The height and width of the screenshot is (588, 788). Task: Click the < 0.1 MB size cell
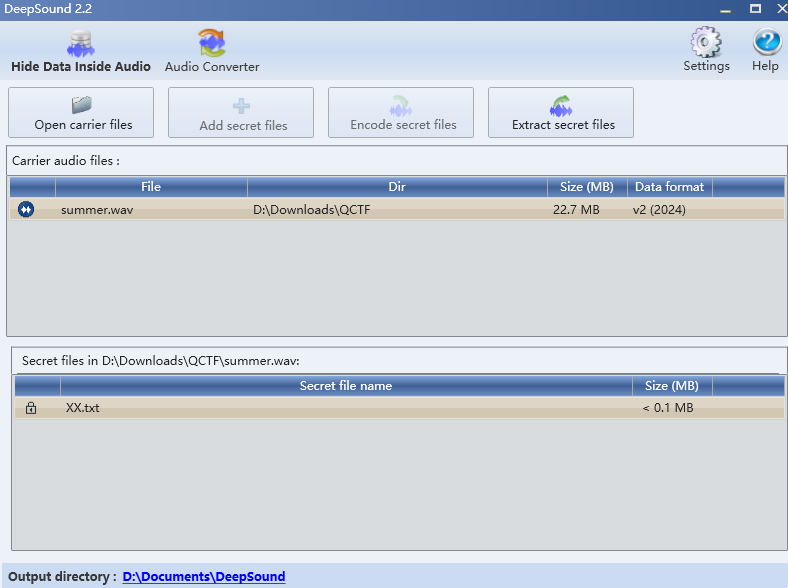tap(668, 408)
